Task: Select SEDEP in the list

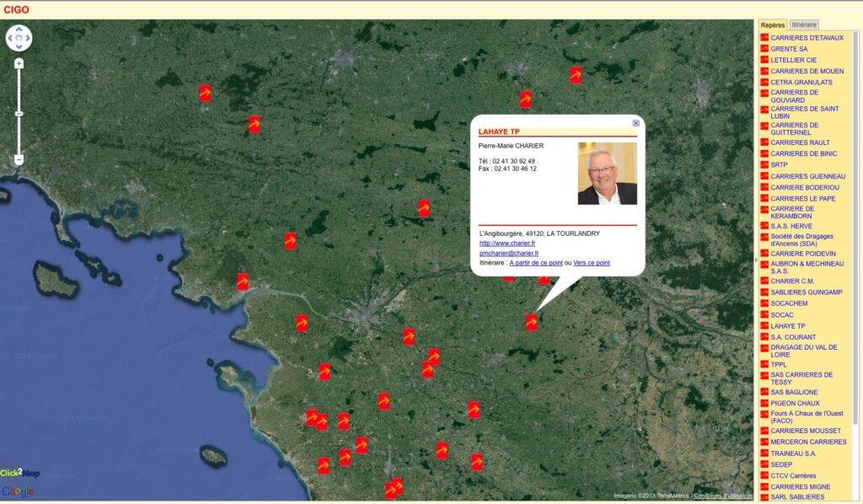Action: click(781, 464)
